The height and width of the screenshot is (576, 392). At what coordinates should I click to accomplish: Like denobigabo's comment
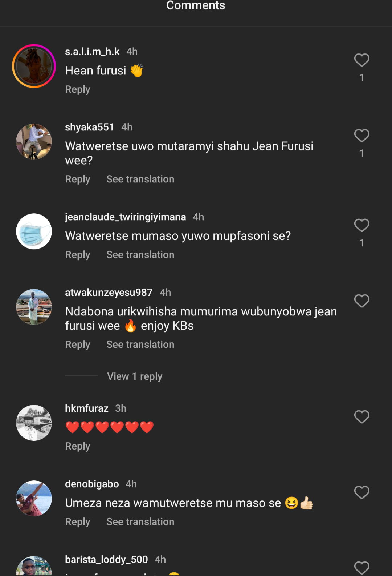[362, 493]
